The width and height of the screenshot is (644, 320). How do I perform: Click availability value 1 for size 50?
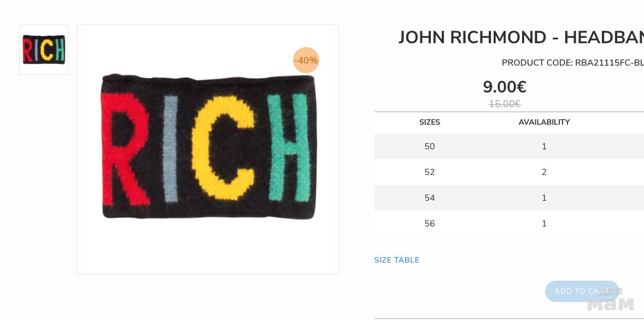pos(544,146)
